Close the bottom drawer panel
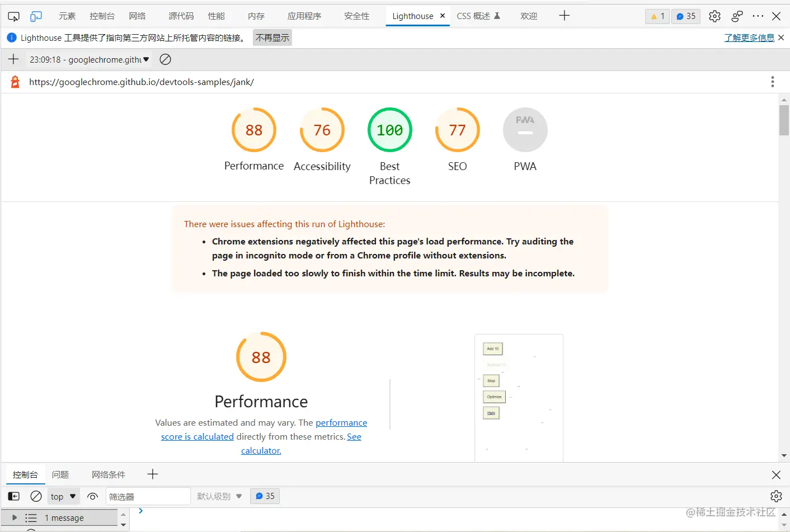Viewport: 790px width, 532px height. (x=776, y=475)
